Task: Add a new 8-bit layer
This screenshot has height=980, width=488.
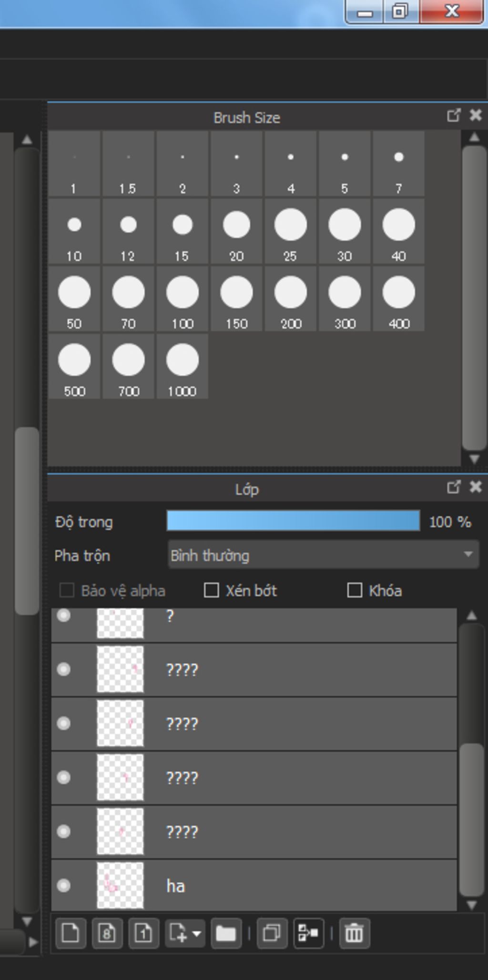Action: click(107, 933)
